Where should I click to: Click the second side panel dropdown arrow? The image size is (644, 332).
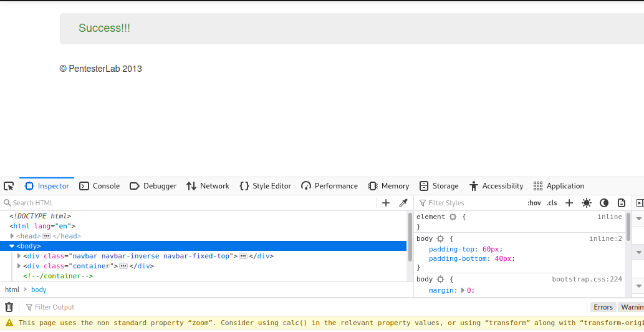point(639,252)
